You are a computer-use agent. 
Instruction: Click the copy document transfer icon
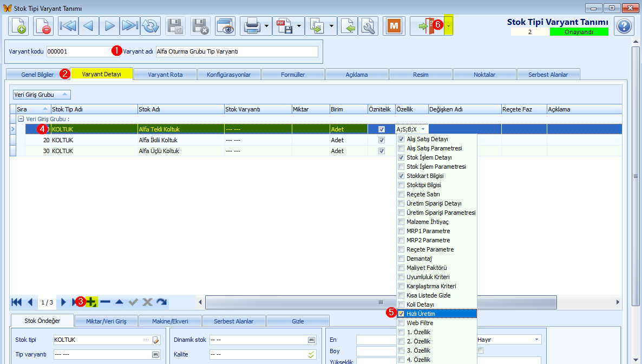317,26
